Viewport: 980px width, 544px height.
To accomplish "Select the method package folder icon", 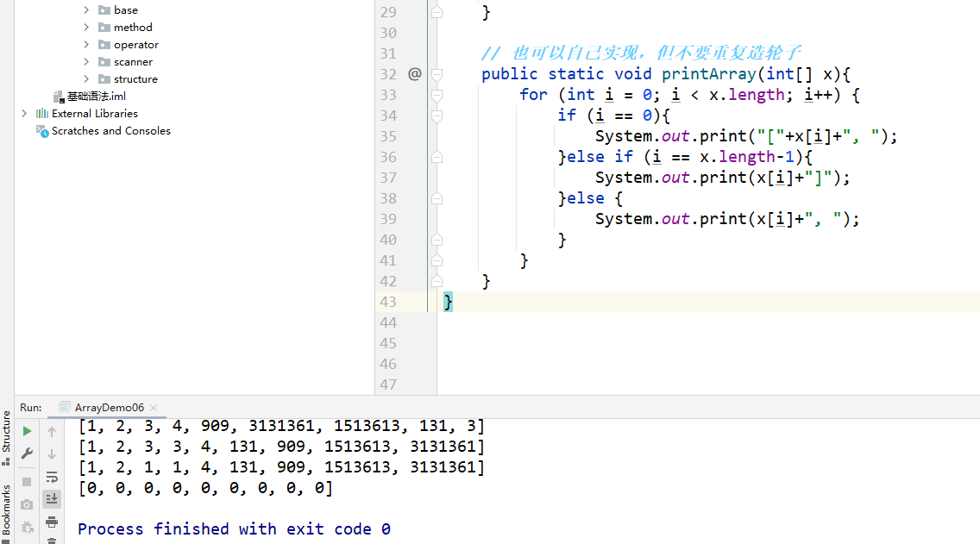I will pos(104,27).
